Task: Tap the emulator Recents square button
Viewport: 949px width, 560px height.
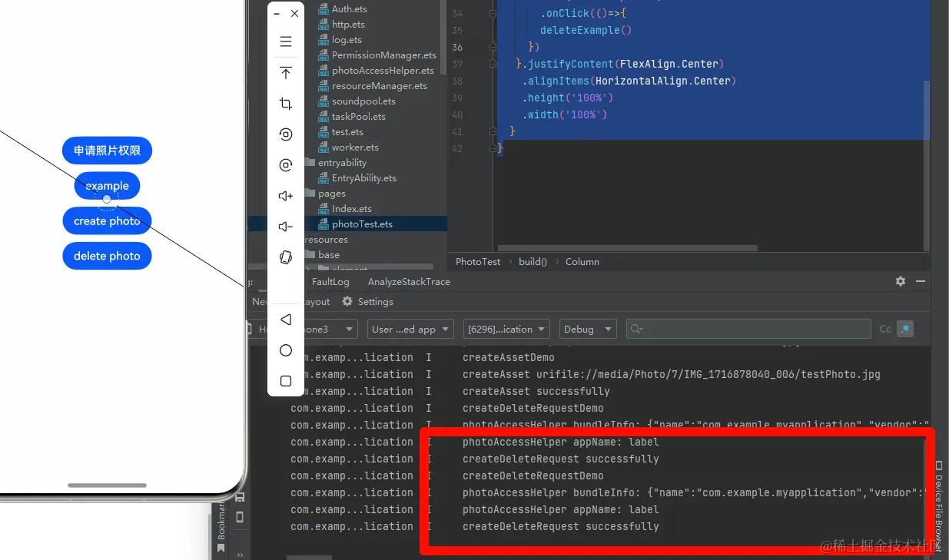Action: (x=286, y=381)
